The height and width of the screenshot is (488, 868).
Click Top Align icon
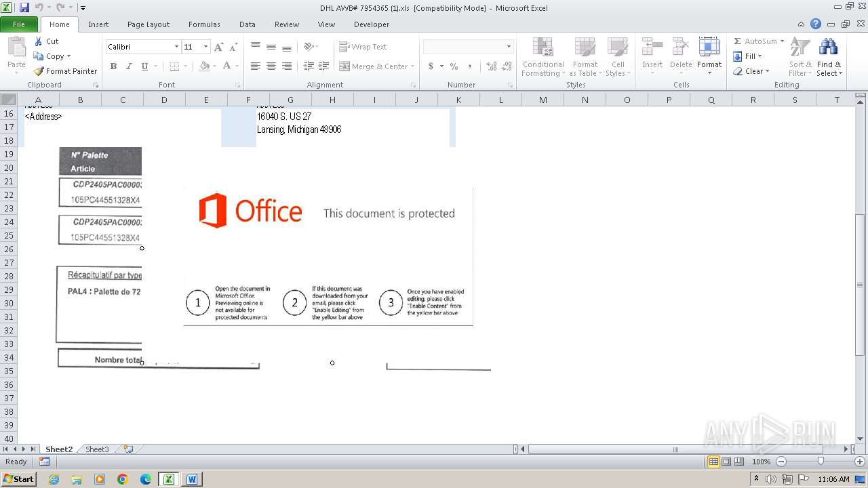pos(256,47)
